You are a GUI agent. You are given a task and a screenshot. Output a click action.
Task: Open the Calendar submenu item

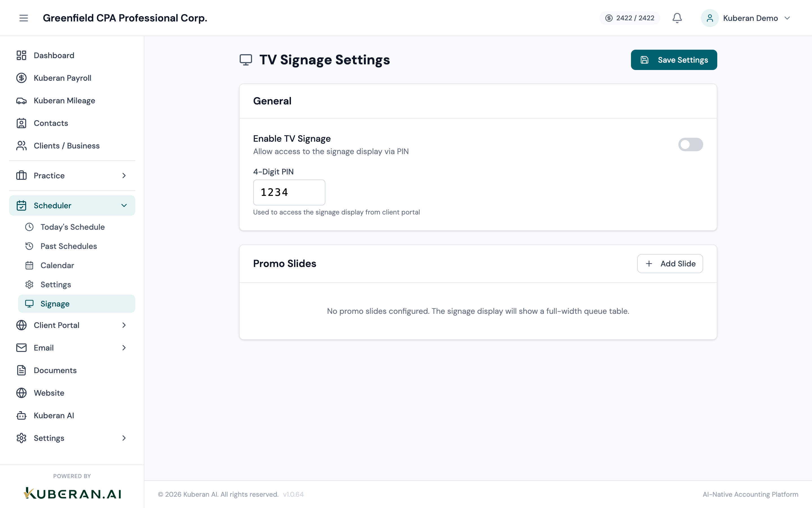coord(76,265)
